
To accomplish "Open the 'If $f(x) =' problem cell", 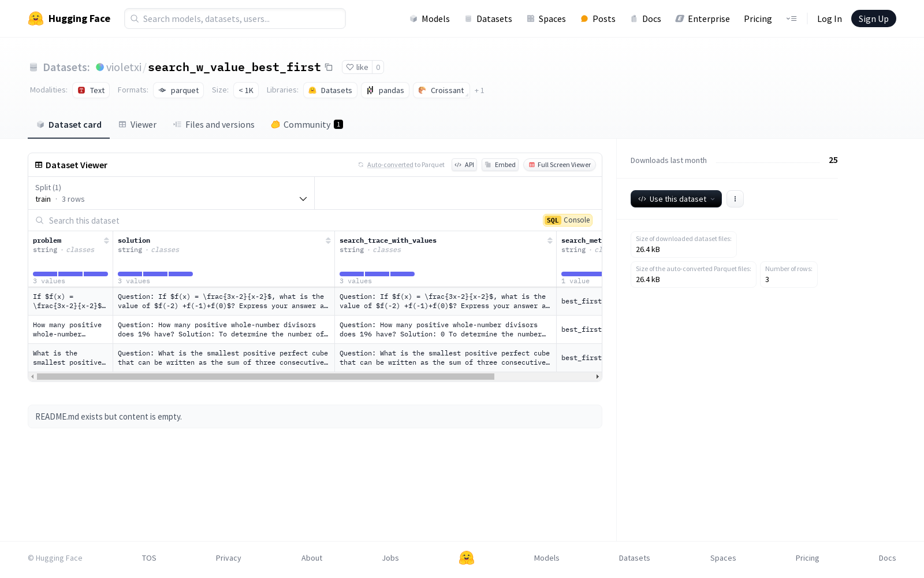I will 70,301.
